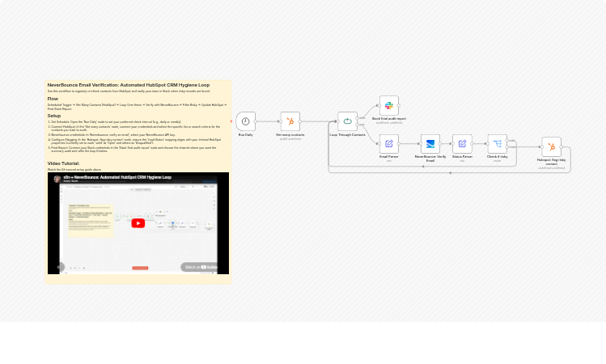Open the Run Daily schedule trigger node
Image resolution: width=606 pixels, height=364 pixels.
click(x=245, y=121)
